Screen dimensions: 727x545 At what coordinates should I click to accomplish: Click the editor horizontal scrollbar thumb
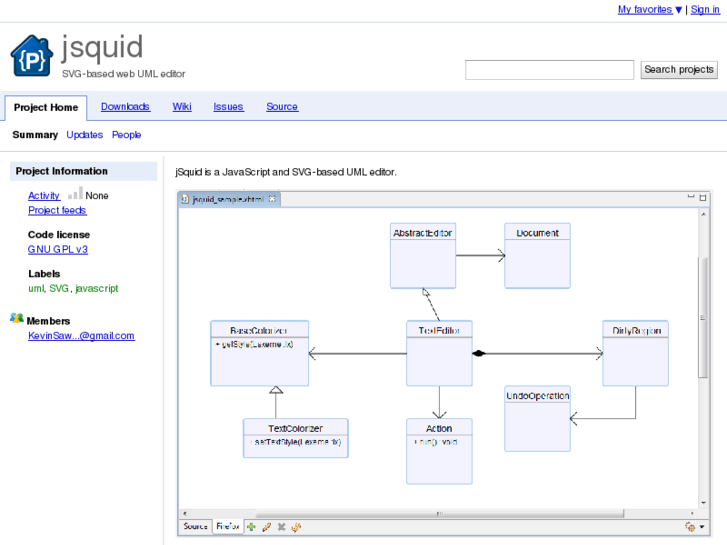pos(440,513)
